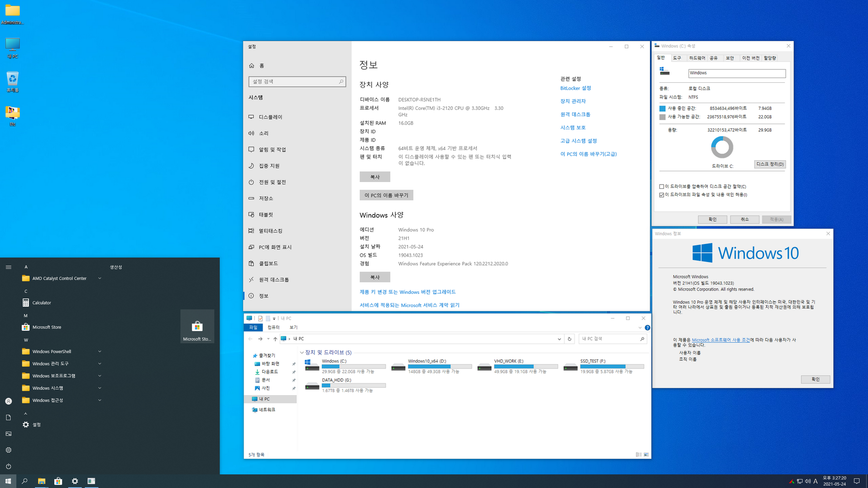Open the 파일 tab in Explorer
The width and height of the screenshot is (868, 488).
tap(253, 328)
